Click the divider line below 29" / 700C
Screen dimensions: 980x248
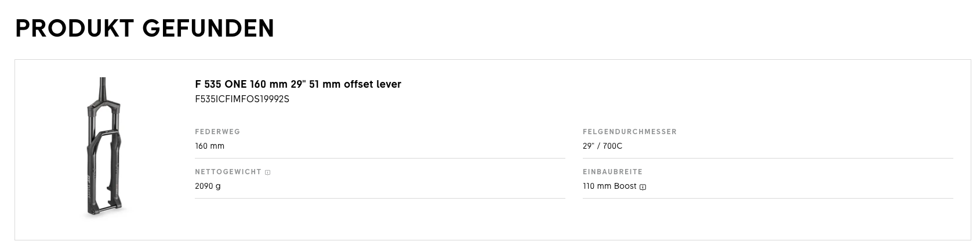(x=768, y=158)
